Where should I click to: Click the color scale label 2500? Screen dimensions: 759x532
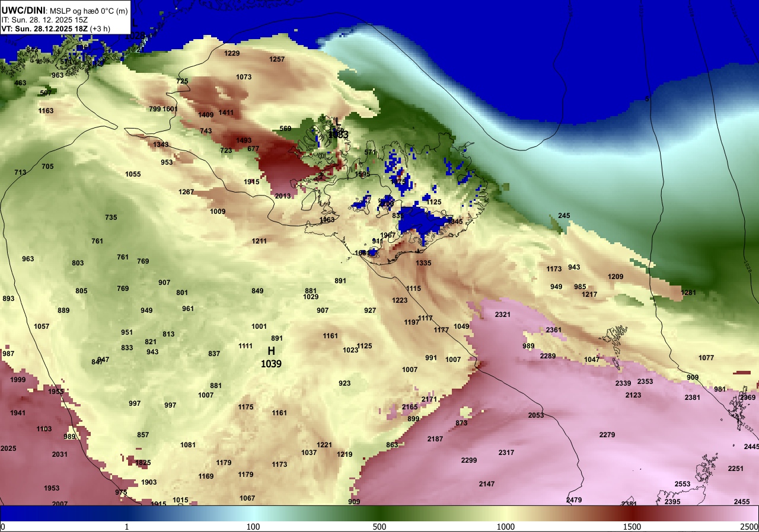pos(750,527)
